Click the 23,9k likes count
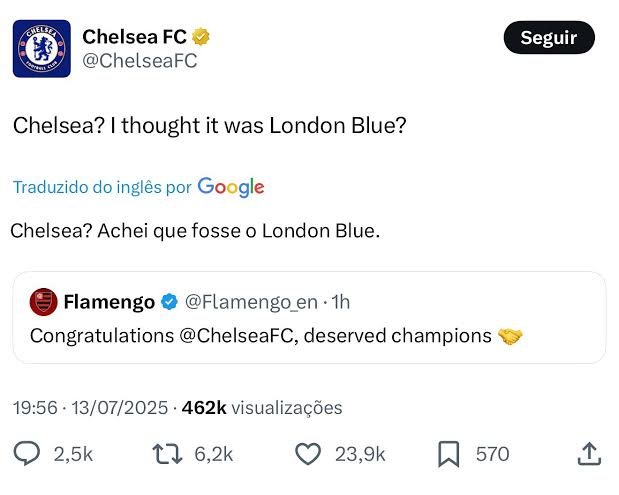The height and width of the screenshot is (495, 619). coord(360,454)
